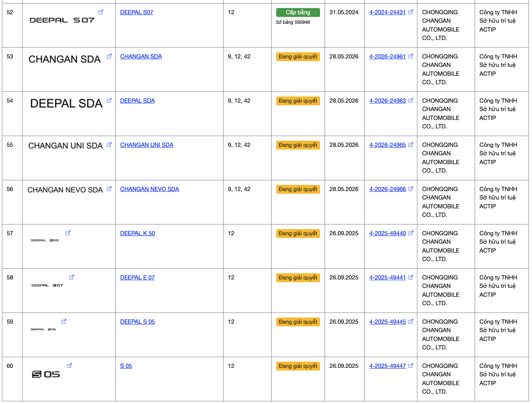The image size is (532, 404).
Task: Follow the CHANGAN UNI SDA name link
Action: pyautogui.click(x=147, y=145)
